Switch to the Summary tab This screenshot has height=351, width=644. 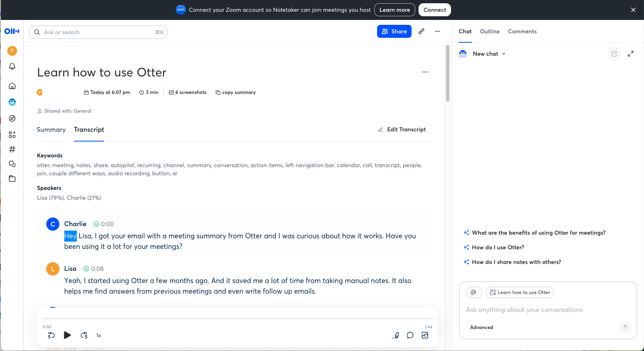coord(51,129)
